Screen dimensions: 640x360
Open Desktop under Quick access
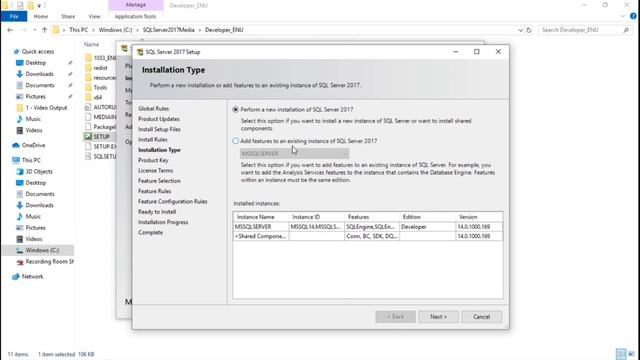click(x=36, y=63)
